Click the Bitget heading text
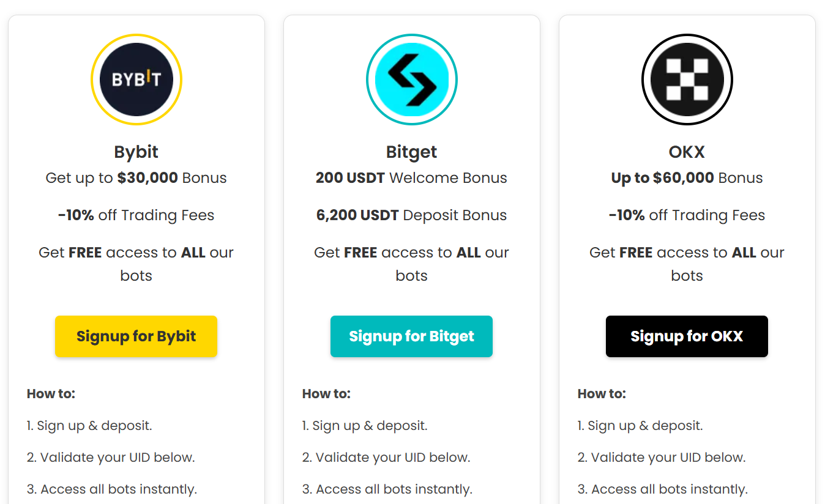This screenshot has width=825, height=504. 411,152
